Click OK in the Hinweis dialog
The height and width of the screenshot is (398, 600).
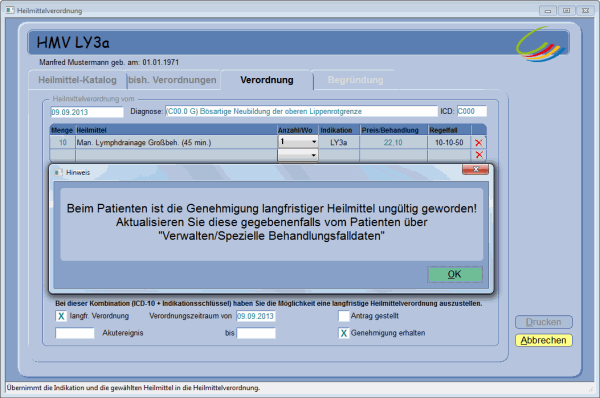(x=455, y=274)
